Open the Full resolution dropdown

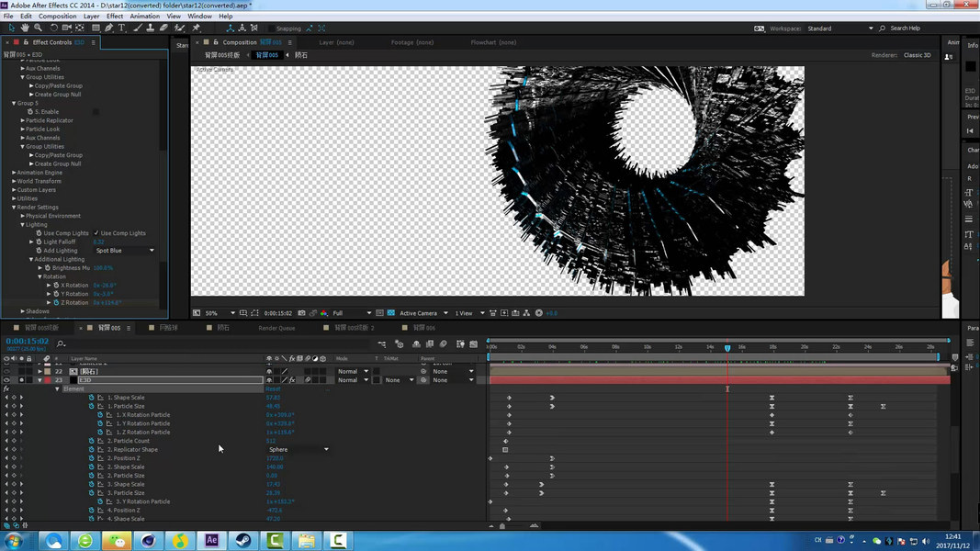[x=352, y=313]
